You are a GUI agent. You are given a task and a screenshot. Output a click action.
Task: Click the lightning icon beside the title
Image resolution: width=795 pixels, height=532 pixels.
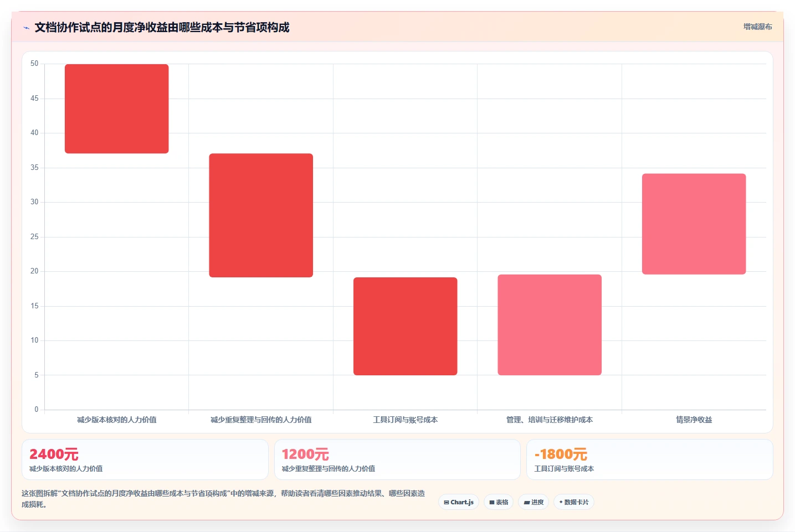(26, 28)
